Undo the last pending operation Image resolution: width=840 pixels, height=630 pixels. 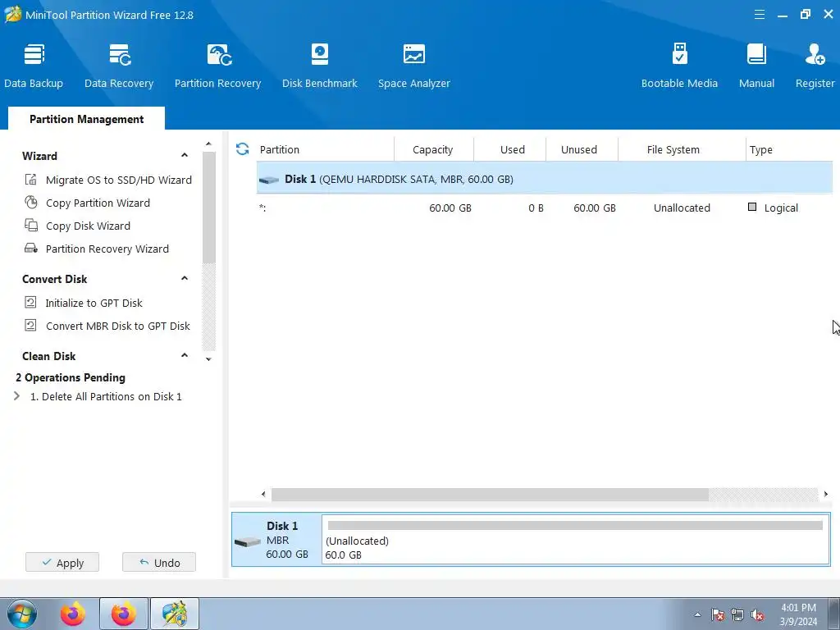[x=159, y=563]
